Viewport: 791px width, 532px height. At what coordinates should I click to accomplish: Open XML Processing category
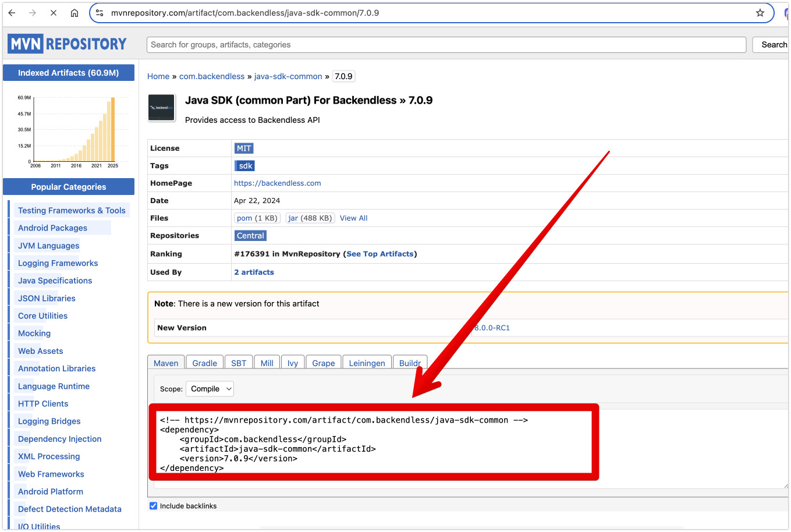pyautogui.click(x=49, y=456)
